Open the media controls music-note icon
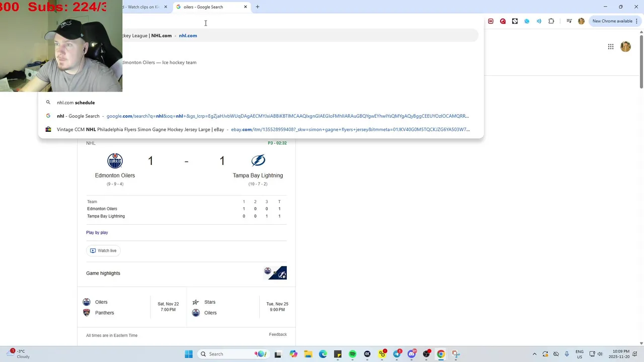Screen dimensions: 644x362 [x=569, y=21]
